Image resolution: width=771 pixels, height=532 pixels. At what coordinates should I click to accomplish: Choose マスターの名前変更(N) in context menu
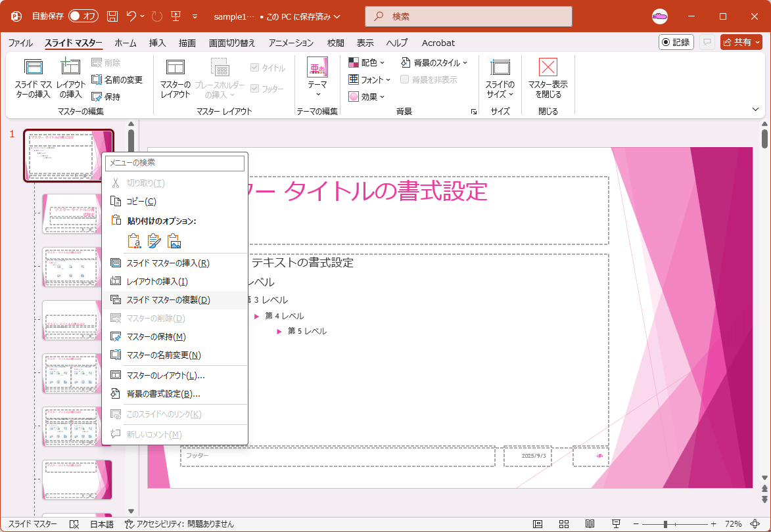(x=175, y=355)
